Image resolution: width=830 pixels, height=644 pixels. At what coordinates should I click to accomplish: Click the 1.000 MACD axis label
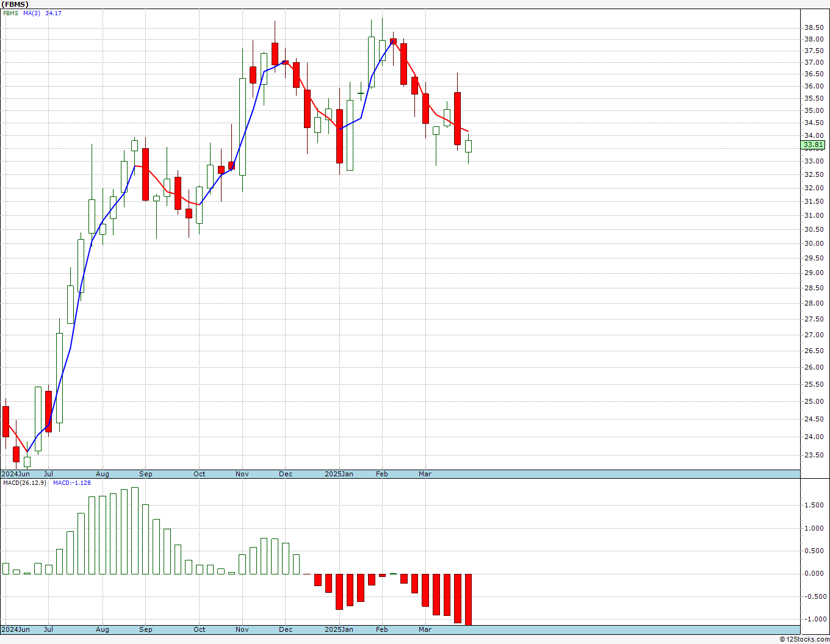pos(814,529)
